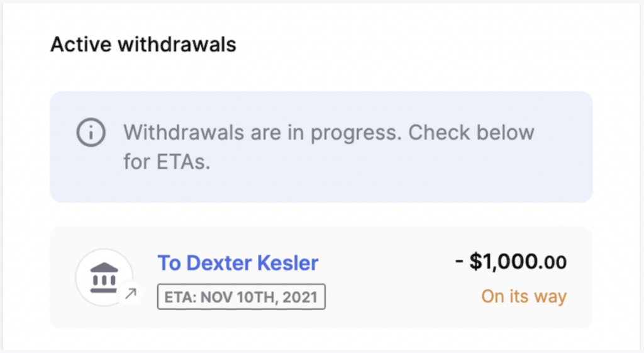Image resolution: width=644 pixels, height=353 pixels.
Task: Click the outgoing arrow badge icon
Action: 132,293
